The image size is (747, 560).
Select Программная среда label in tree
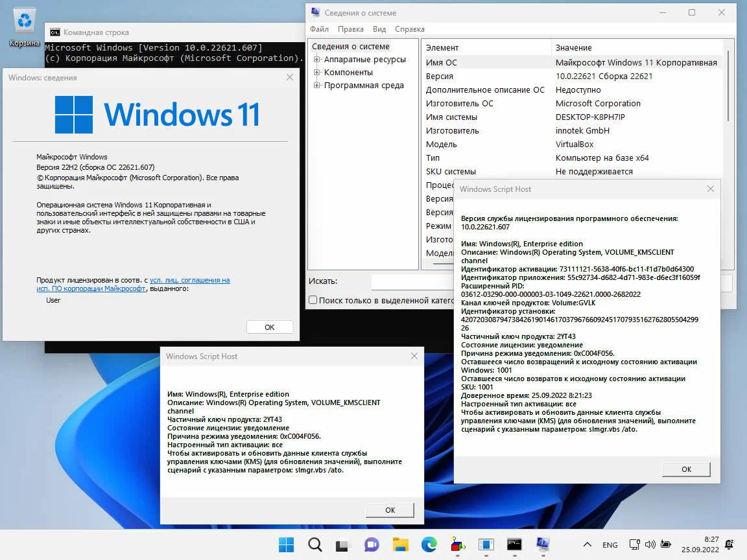(x=364, y=86)
